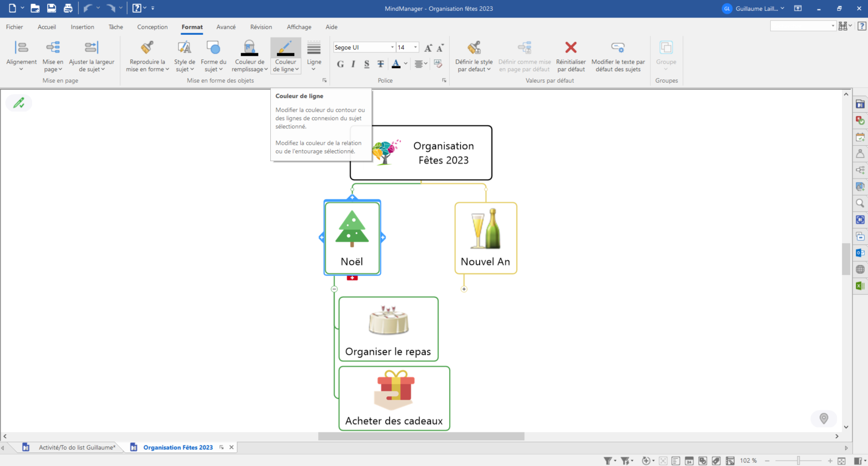Viewport: 868px width, 466px height.
Task: Collapse the Noël branch subtopics
Action: coord(334,289)
